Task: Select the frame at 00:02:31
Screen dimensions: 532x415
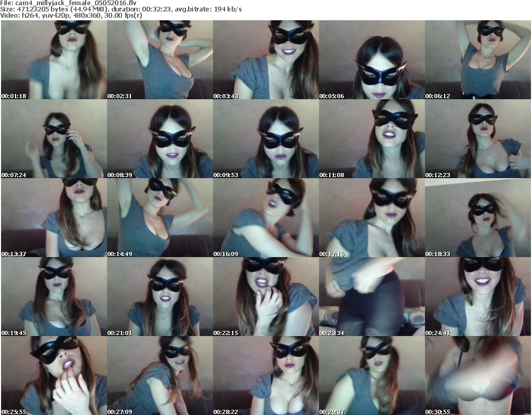Action: coord(160,60)
